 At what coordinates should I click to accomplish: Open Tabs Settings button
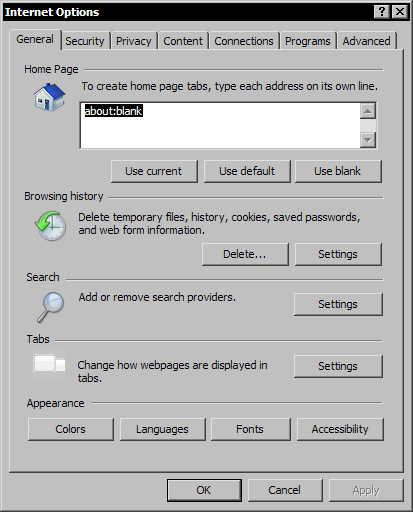[x=338, y=366]
